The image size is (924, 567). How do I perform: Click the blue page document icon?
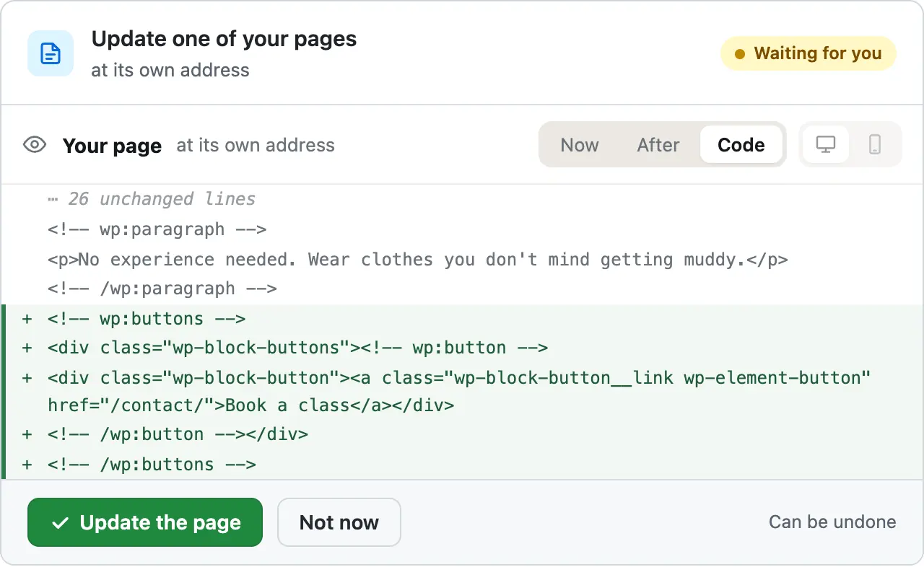51,53
